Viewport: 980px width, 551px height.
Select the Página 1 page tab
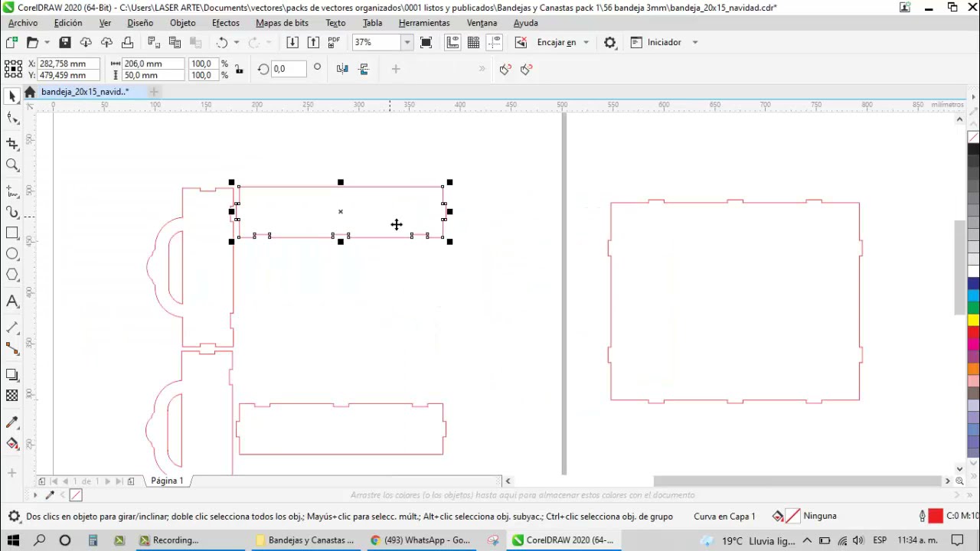pos(167,481)
